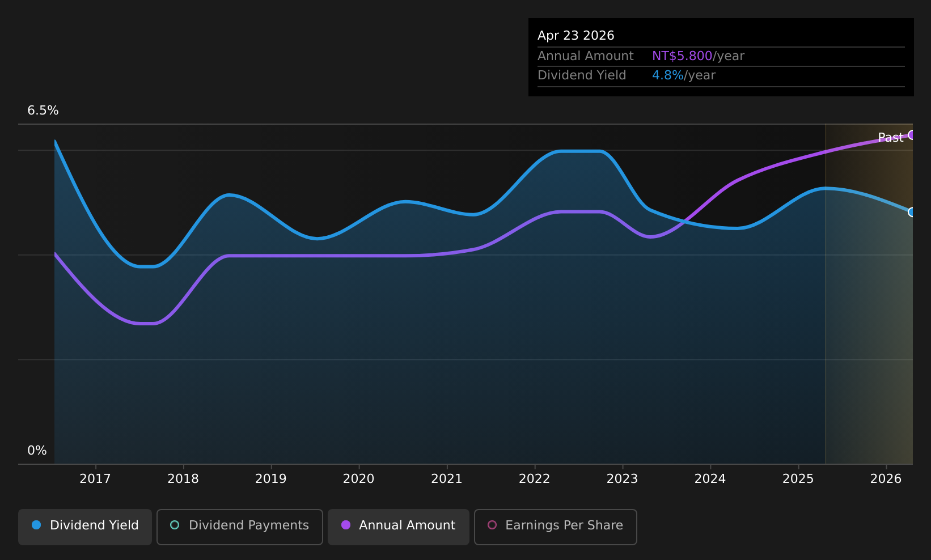Select the 2019 x-axis label
931x560 pixels.
pyautogui.click(x=271, y=479)
